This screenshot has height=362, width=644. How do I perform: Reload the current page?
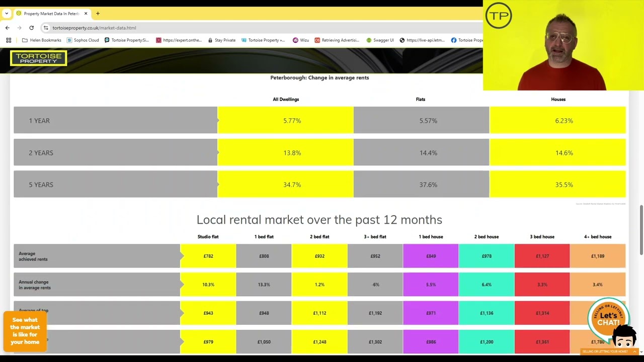point(31,28)
